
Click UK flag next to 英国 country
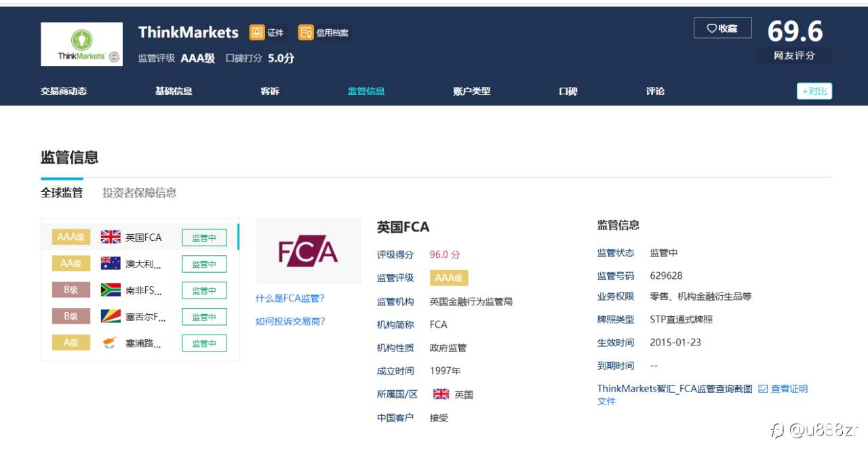(441, 394)
